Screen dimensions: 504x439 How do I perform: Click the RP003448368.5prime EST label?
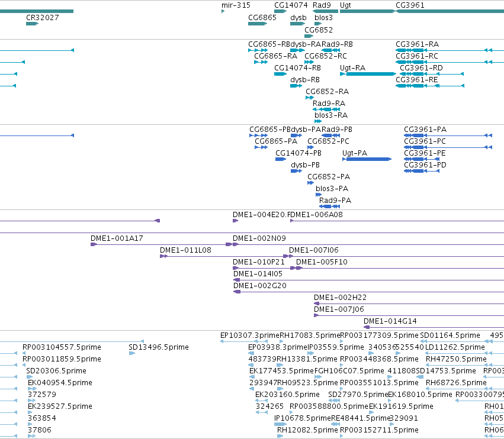tap(379, 359)
